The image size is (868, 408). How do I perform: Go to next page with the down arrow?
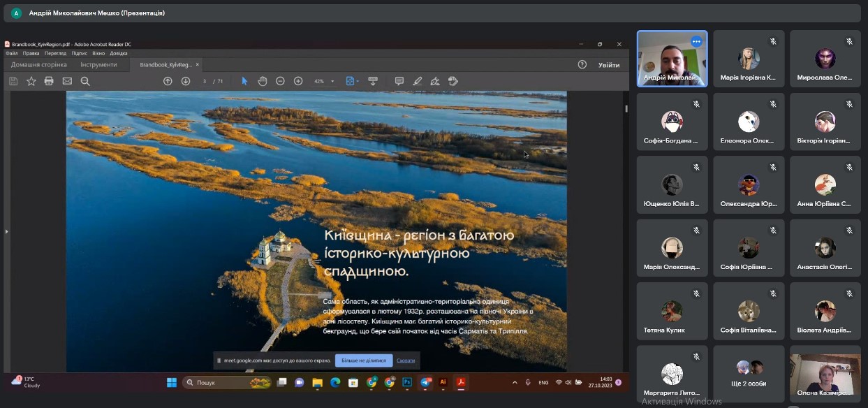(x=186, y=81)
